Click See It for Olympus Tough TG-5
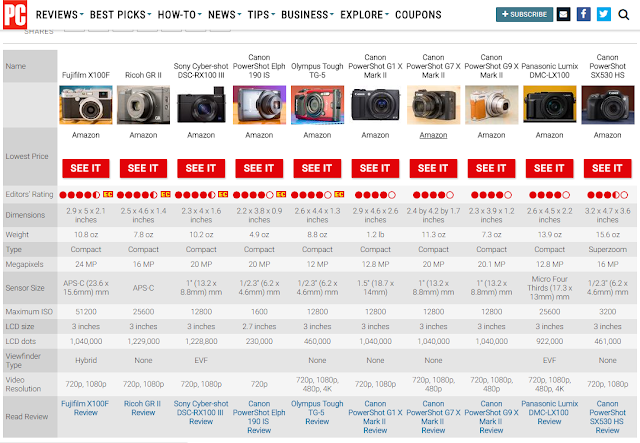 pyautogui.click(x=317, y=168)
